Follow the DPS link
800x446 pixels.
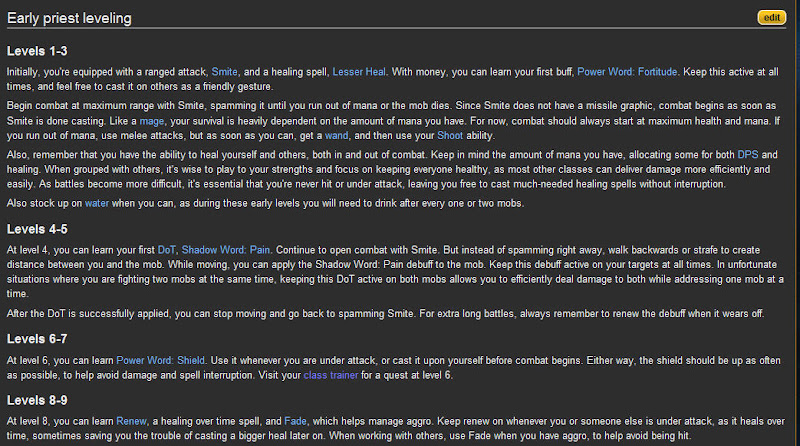(747, 155)
